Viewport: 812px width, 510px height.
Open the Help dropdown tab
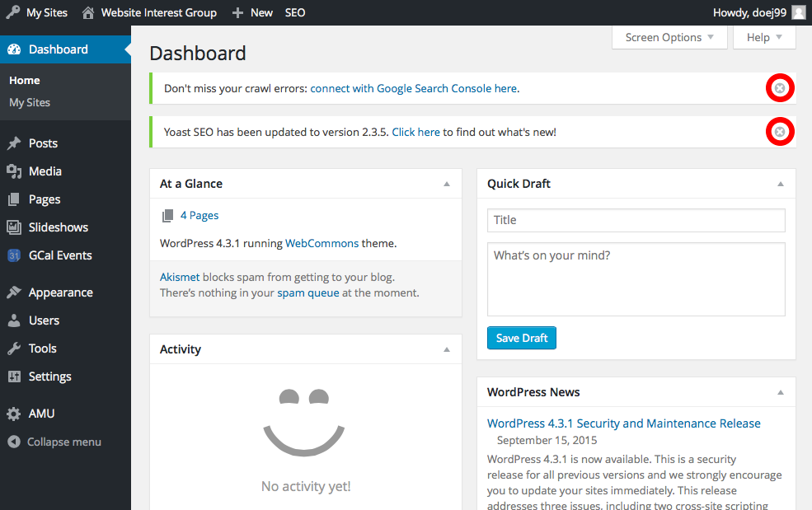point(764,37)
